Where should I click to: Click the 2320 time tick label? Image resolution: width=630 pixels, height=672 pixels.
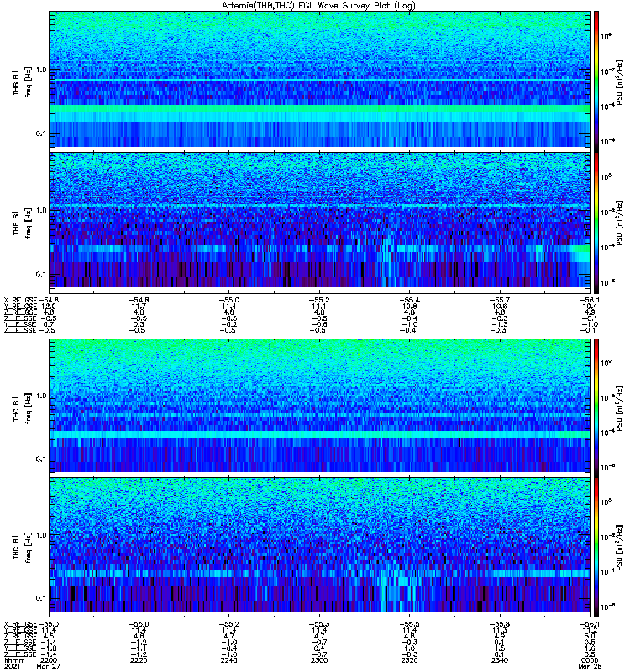coord(409,660)
